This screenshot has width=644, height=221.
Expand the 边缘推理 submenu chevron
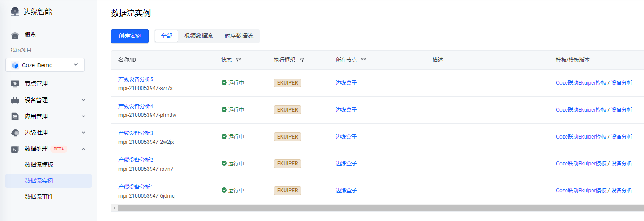tap(83, 132)
